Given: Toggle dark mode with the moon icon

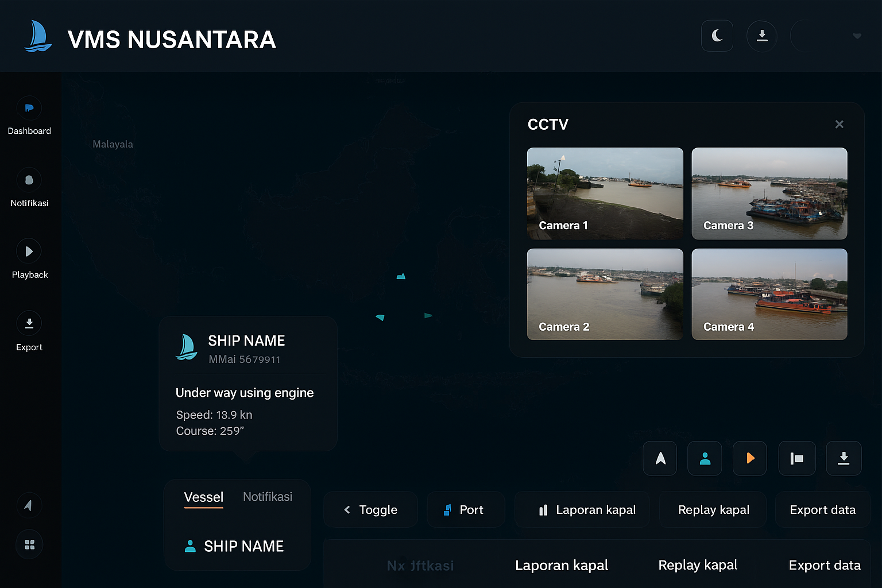Looking at the screenshot, I should coord(717,36).
